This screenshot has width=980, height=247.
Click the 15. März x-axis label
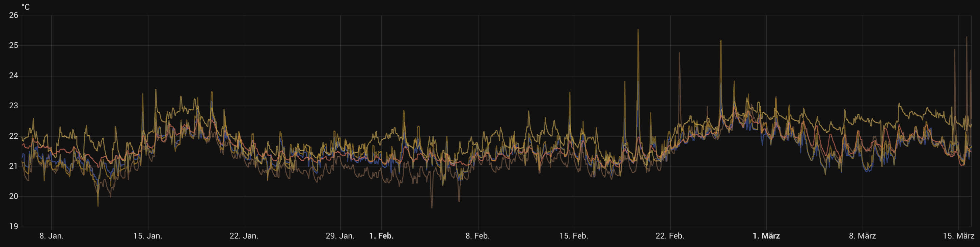click(958, 236)
